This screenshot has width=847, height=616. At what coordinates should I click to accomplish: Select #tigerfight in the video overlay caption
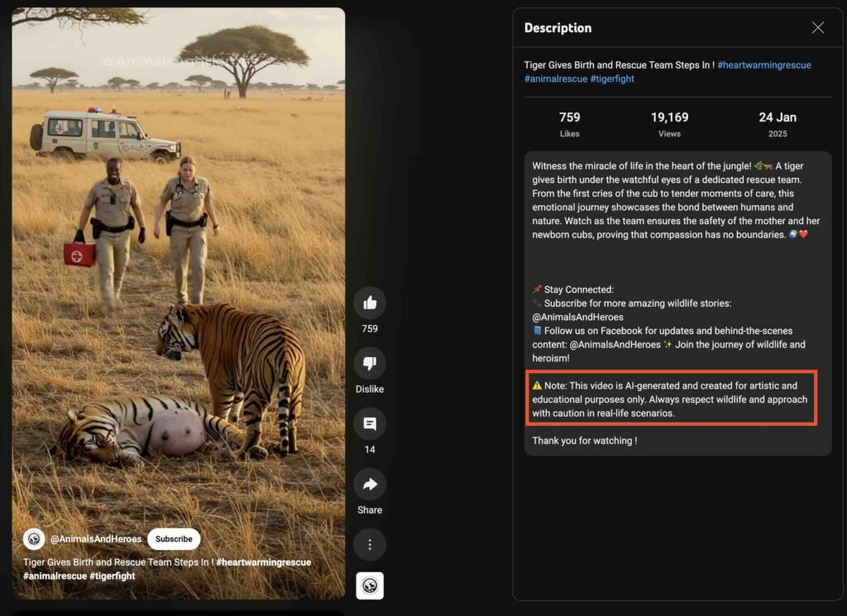112,575
